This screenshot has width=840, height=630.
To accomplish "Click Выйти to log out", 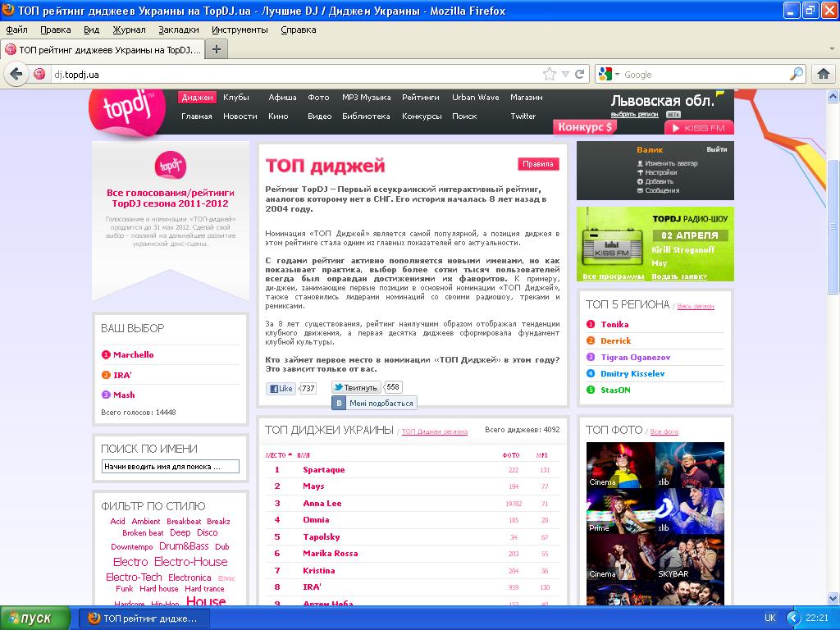I will point(716,149).
